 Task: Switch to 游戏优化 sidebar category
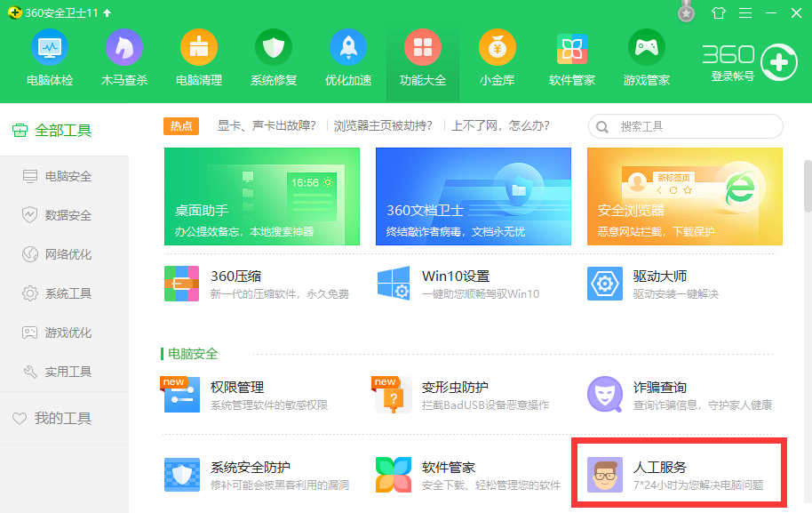(57, 333)
